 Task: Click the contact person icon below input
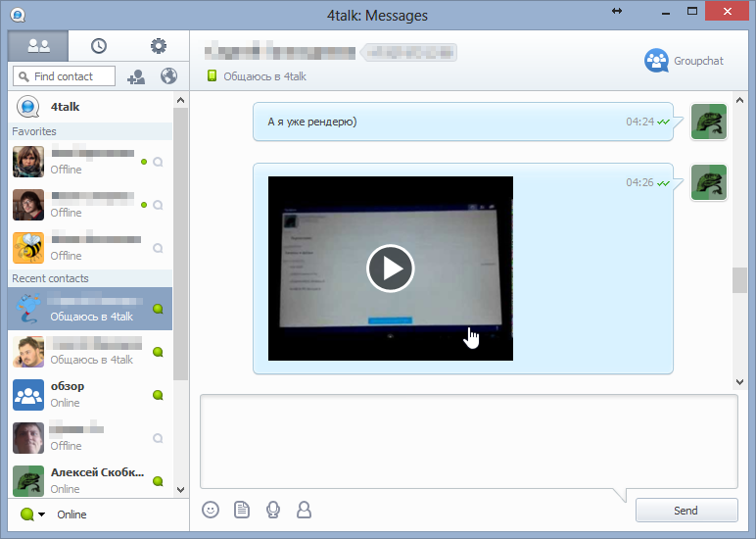pyautogui.click(x=305, y=510)
